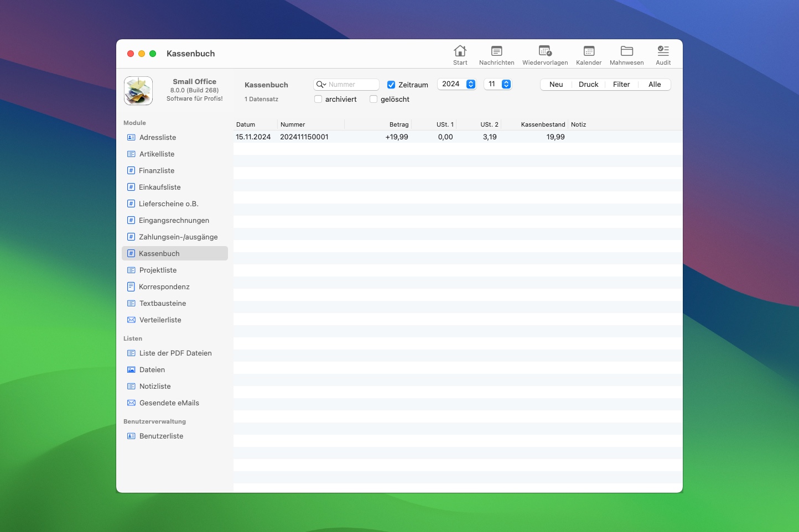Image resolution: width=799 pixels, height=532 pixels.
Task: Open the Nachrichten toolbar icon
Action: pos(496,51)
